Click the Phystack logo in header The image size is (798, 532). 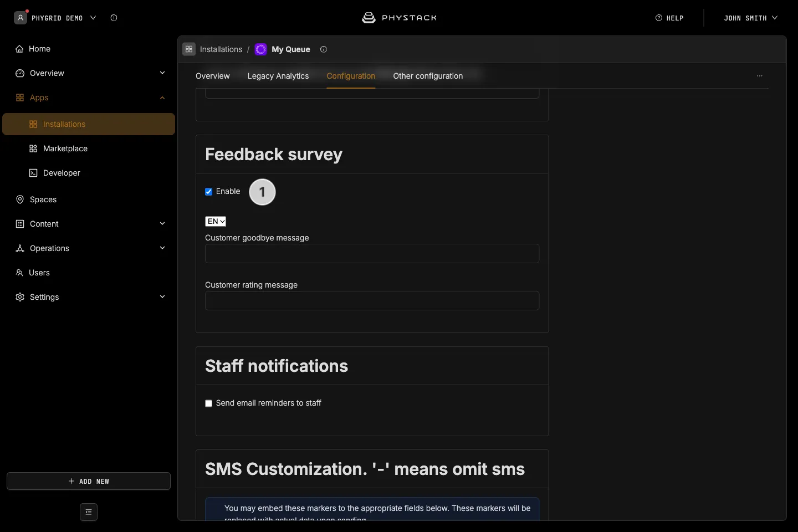point(399,18)
